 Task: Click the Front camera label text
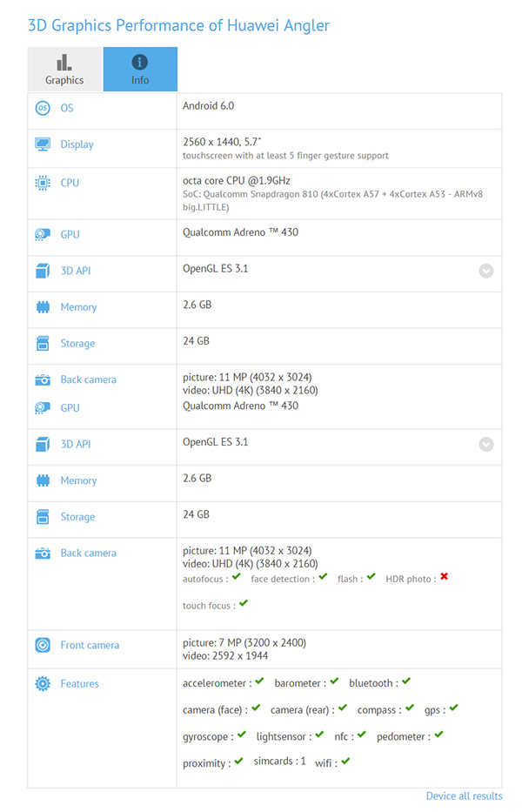(x=90, y=646)
